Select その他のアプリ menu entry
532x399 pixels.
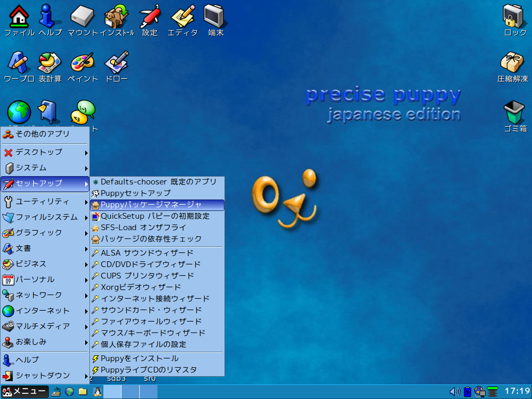click(45, 135)
